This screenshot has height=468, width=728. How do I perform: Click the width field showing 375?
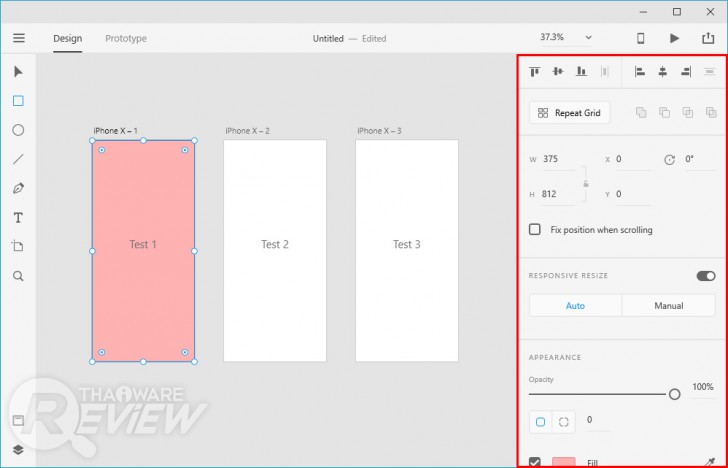558,159
